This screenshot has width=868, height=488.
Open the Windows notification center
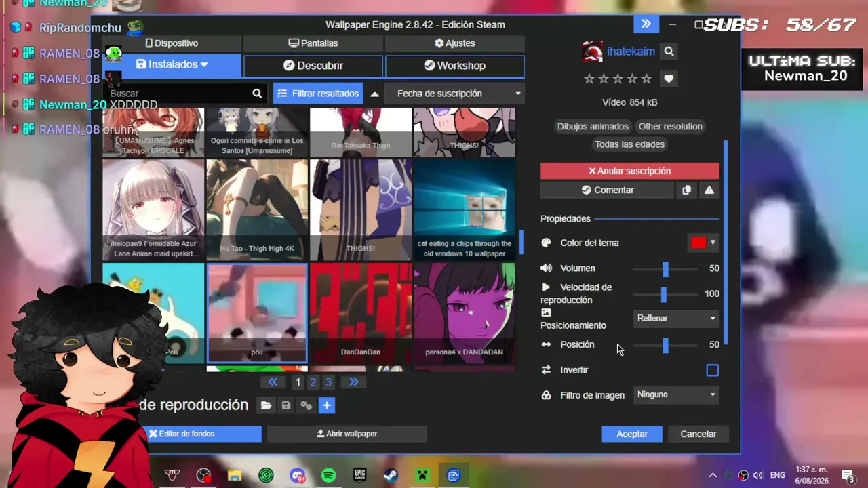pyautogui.click(x=848, y=475)
